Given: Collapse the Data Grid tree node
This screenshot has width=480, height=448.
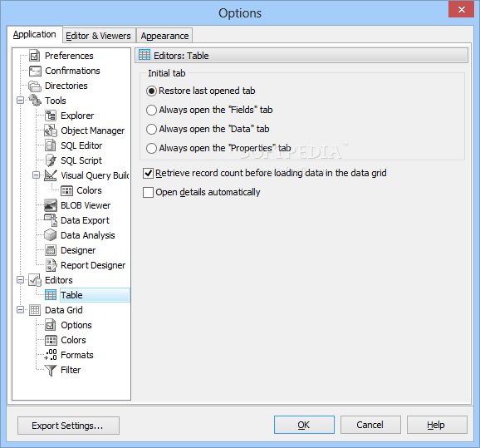Looking at the screenshot, I should pyautogui.click(x=20, y=310).
